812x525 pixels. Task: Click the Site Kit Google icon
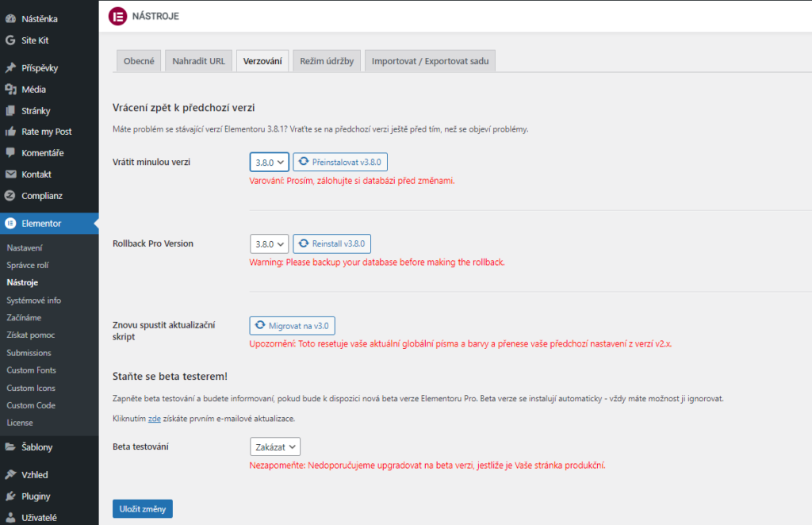pyautogui.click(x=10, y=40)
